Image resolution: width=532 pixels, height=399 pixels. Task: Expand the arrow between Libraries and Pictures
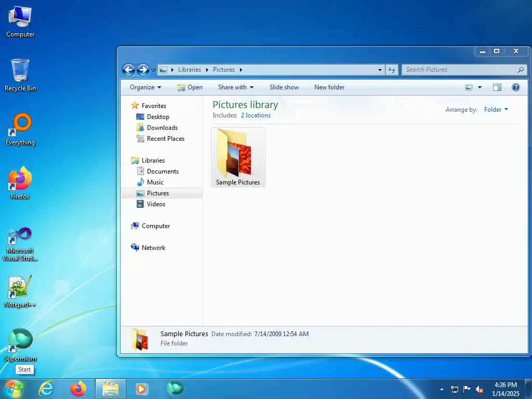[207, 70]
